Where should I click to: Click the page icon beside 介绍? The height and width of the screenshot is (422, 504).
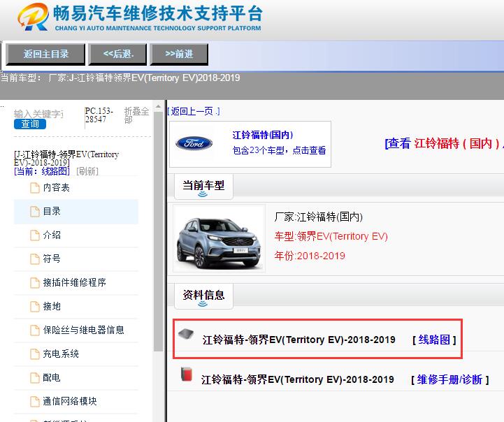(35, 235)
